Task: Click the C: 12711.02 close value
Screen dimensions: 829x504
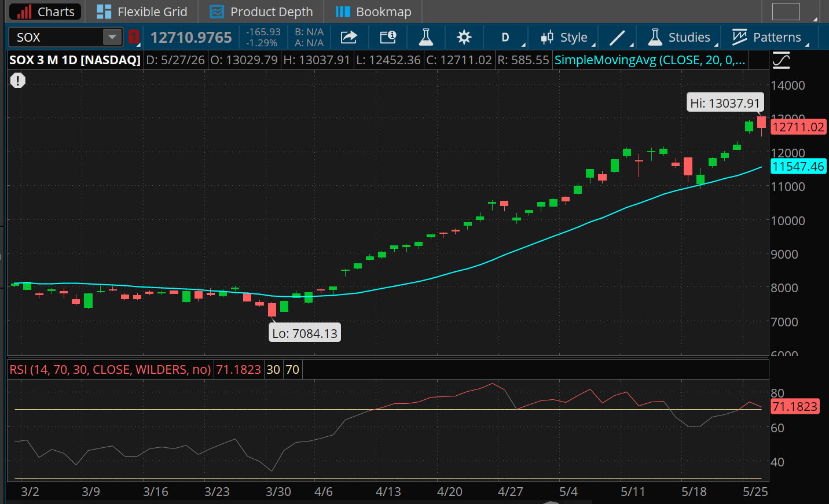Action: point(459,60)
